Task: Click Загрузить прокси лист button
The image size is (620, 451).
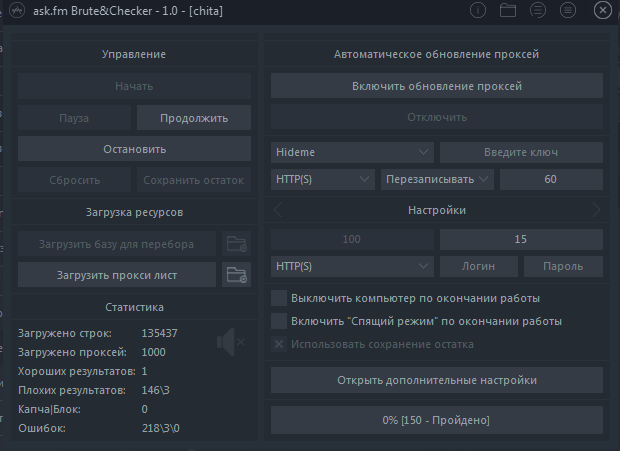Action: pos(117,275)
